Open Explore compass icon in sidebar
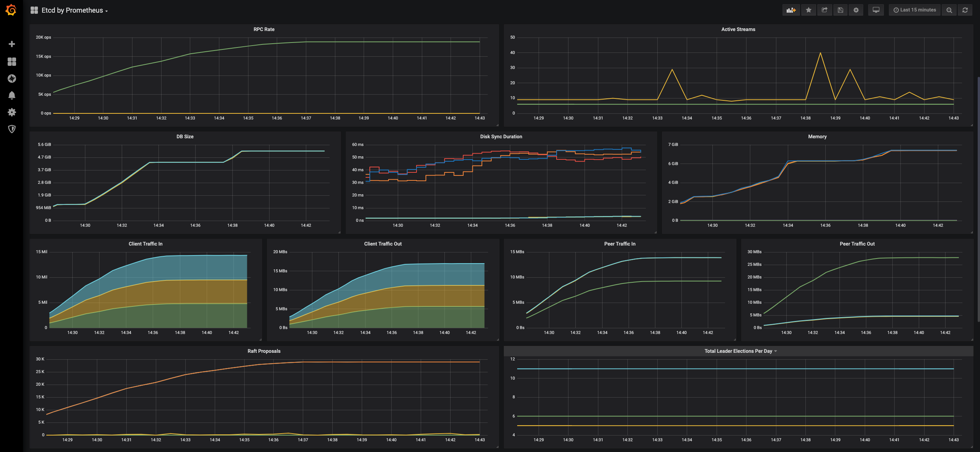 [x=12, y=79]
